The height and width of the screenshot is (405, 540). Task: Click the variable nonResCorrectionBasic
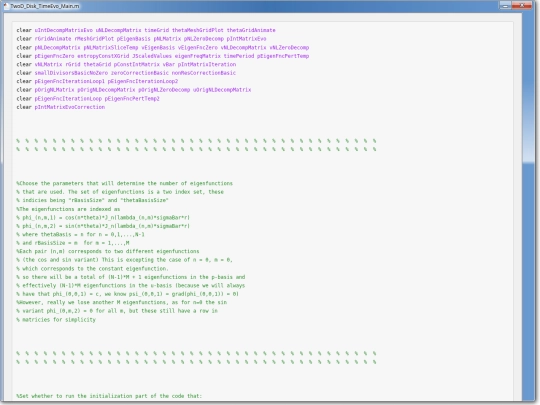tap(204, 73)
